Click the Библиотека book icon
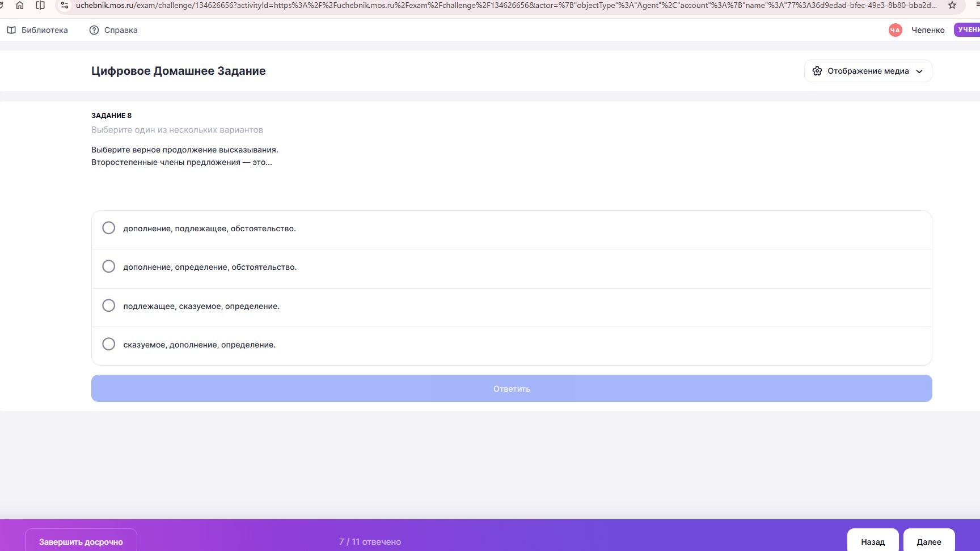 pyautogui.click(x=11, y=30)
